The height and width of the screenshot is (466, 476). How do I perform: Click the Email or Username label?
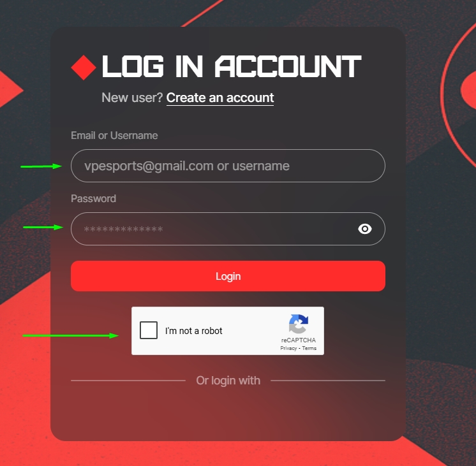(x=114, y=135)
